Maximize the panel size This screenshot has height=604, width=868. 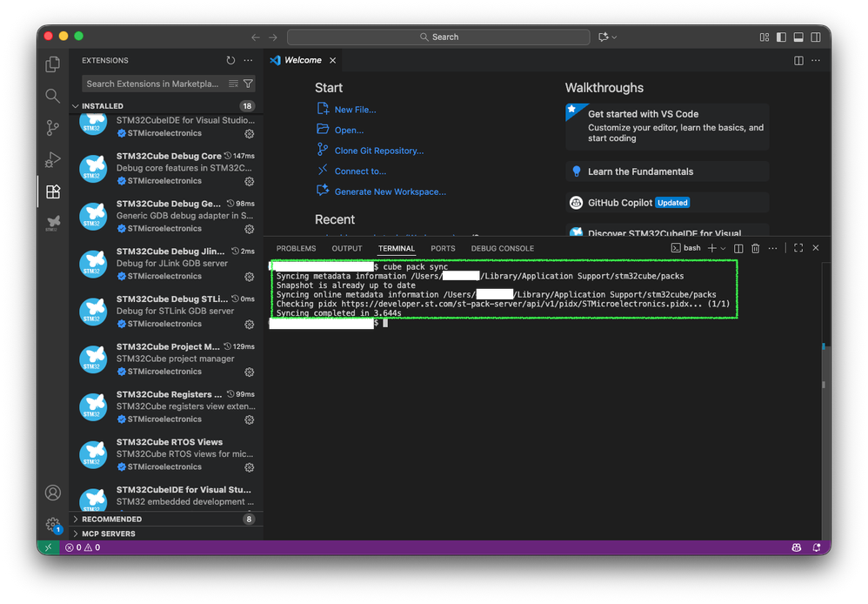click(798, 248)
